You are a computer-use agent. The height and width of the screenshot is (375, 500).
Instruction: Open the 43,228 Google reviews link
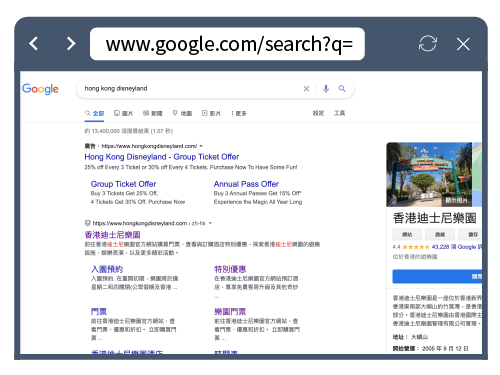click(457, 247)
